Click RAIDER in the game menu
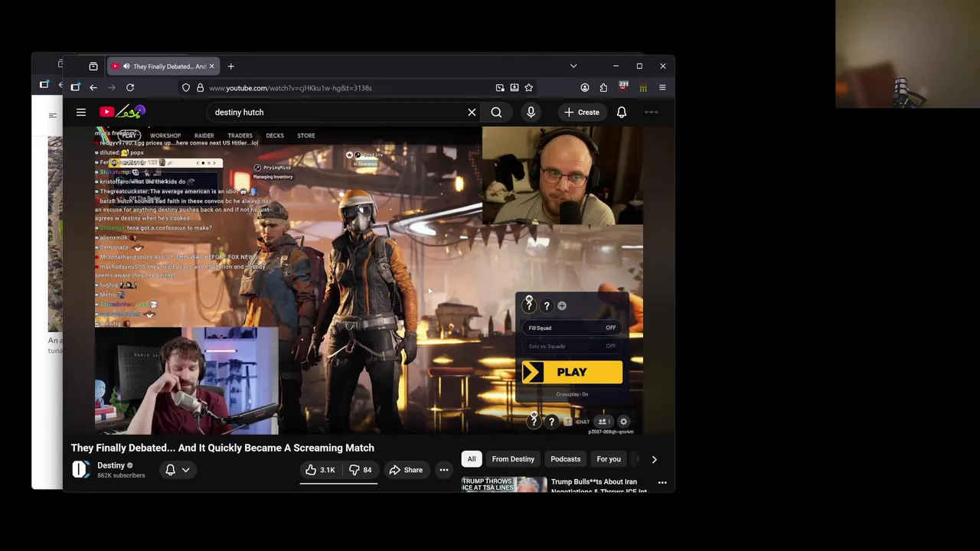The image size is (980, 551). pos(204,136)
